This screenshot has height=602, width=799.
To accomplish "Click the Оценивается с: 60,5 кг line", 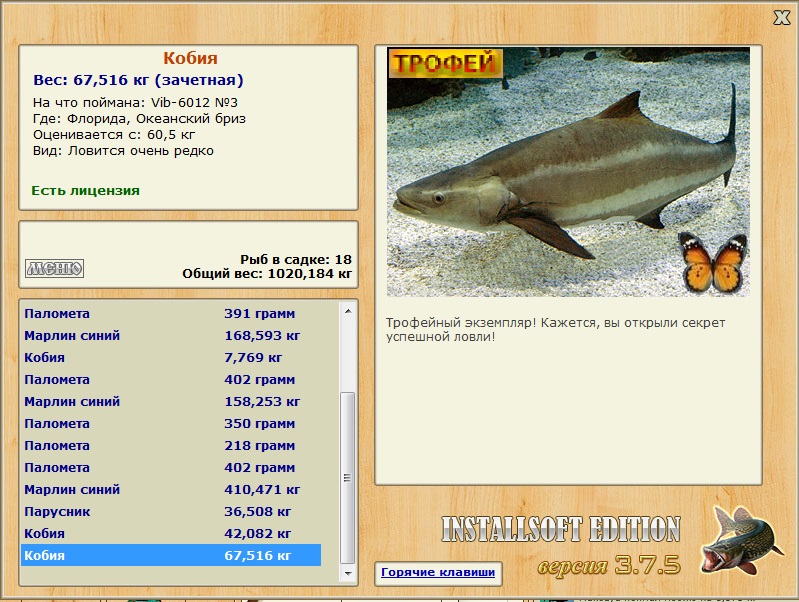I will (114, 135).
